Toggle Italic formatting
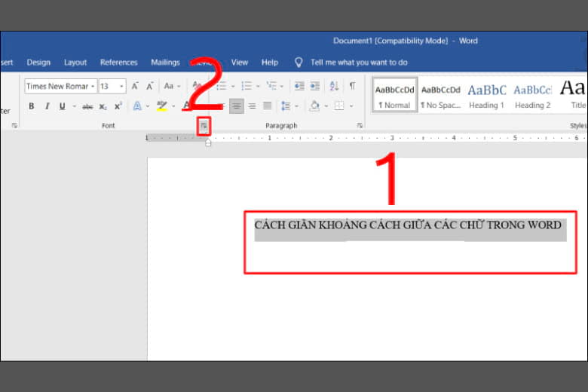588x392 pixels. 47,106
